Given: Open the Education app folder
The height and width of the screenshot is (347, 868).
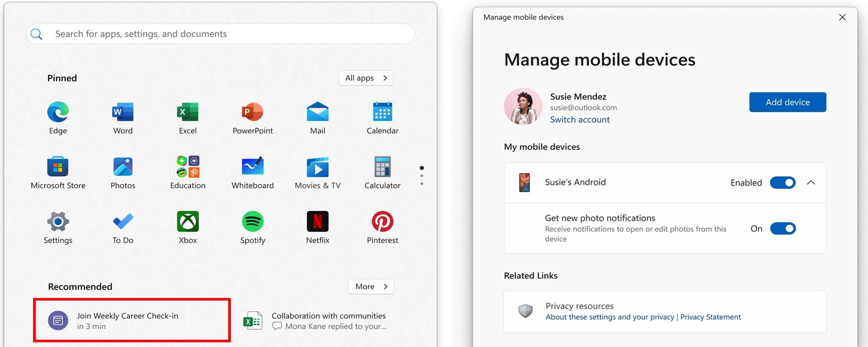Looking at the screenshot, I should (x=188, y=173).
